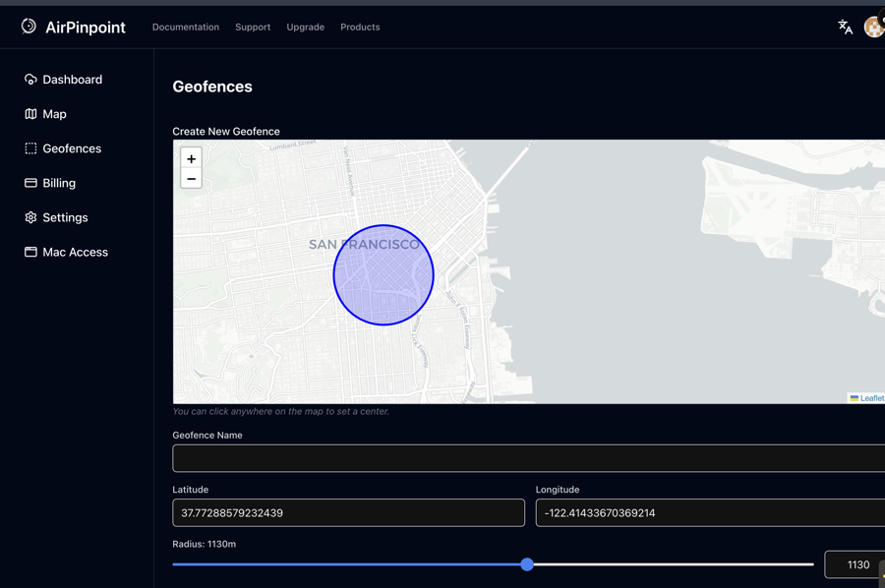Click the AirPinpoint logo icon
Screen dimensions: 885x588
click(29, 27)
